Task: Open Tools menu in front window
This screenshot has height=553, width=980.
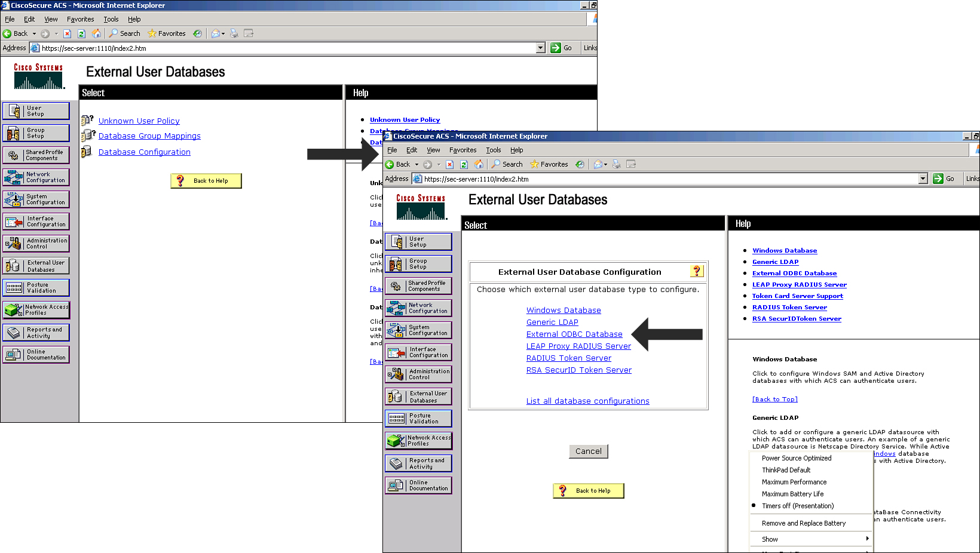Action: pyautogui.click(x=493, y=150)
